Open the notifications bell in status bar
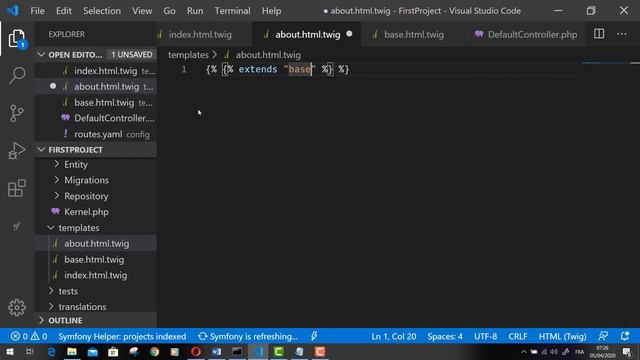This screenshot has width=640, height=360. (x=624, y=336)
